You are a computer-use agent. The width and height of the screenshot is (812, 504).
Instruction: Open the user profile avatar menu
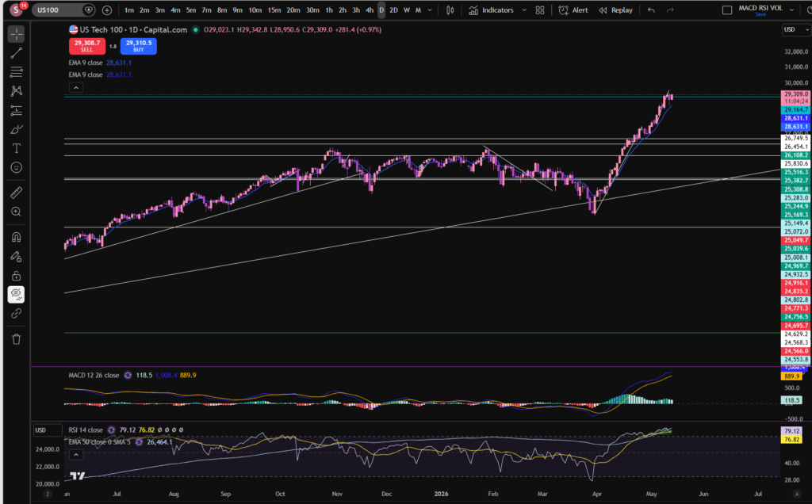click(x=17, y=10)
